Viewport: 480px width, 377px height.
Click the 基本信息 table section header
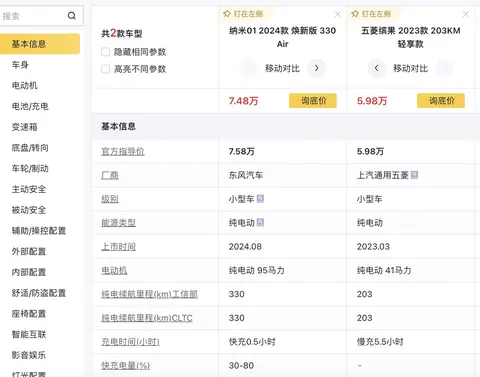click(286, 126)
